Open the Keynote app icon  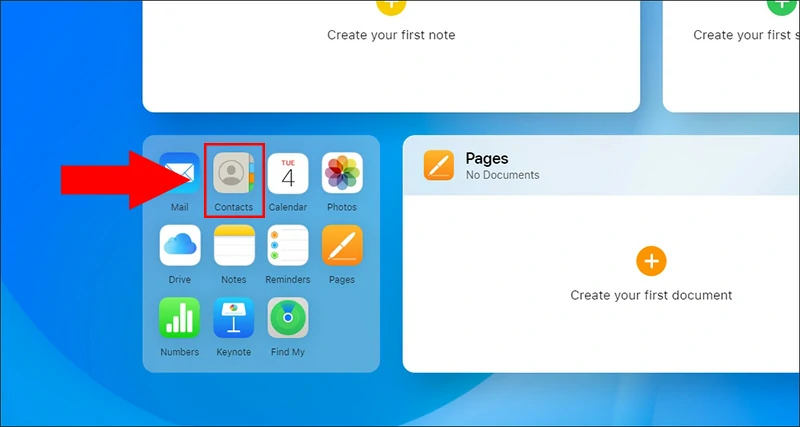point(234,318)
